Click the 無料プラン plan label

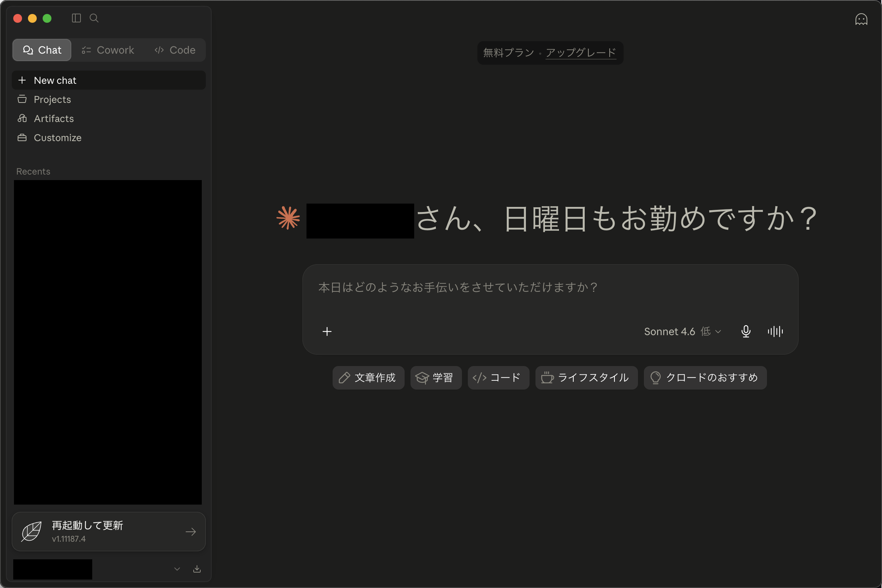click(x=509, y=53)
